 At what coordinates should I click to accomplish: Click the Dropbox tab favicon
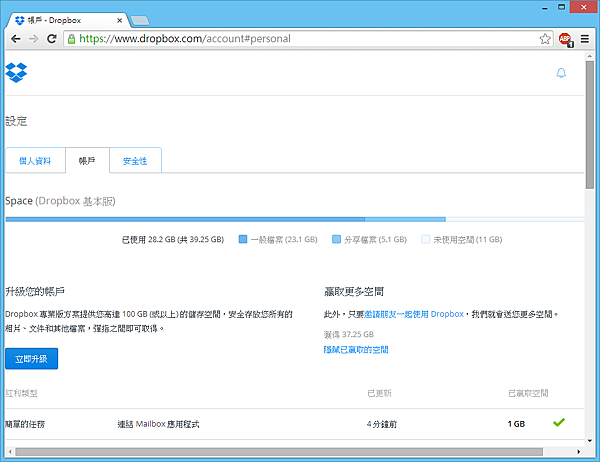20,20
